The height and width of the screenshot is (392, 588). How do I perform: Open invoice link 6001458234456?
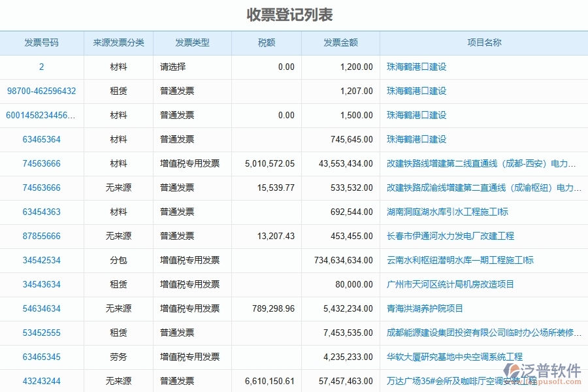[41, 115]
